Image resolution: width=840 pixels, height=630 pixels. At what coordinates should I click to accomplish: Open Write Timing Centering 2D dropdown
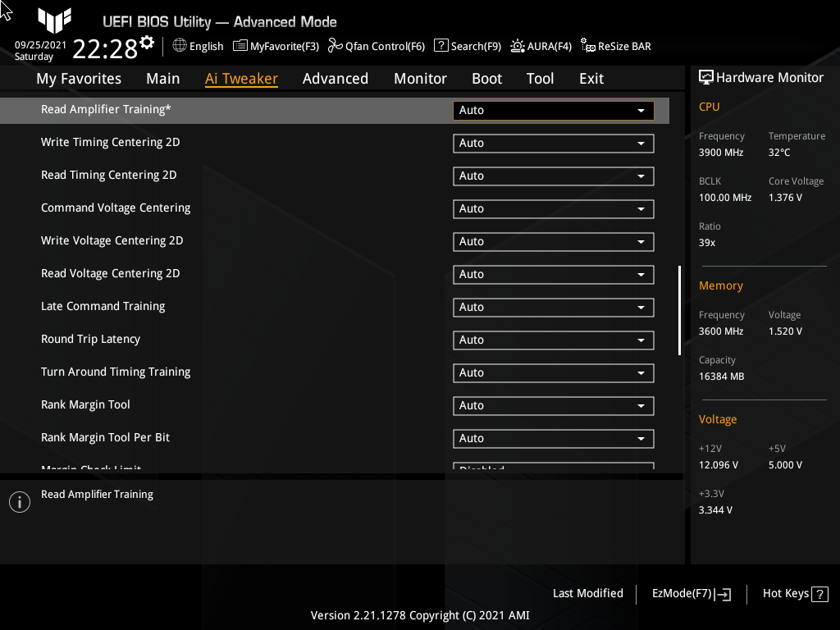554,143
